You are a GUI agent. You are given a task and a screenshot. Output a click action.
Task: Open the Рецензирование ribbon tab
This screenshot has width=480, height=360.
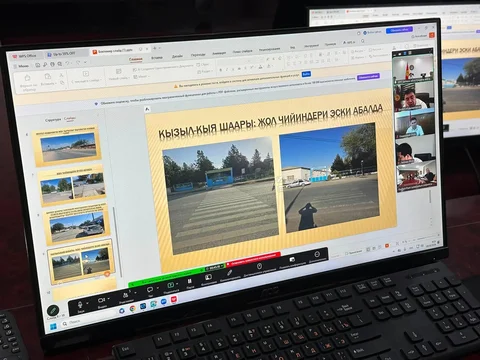[270, 49]
